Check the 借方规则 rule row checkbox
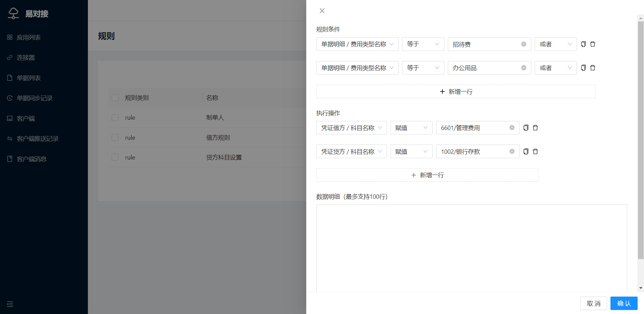644x314 pixels. pos(115,137)
